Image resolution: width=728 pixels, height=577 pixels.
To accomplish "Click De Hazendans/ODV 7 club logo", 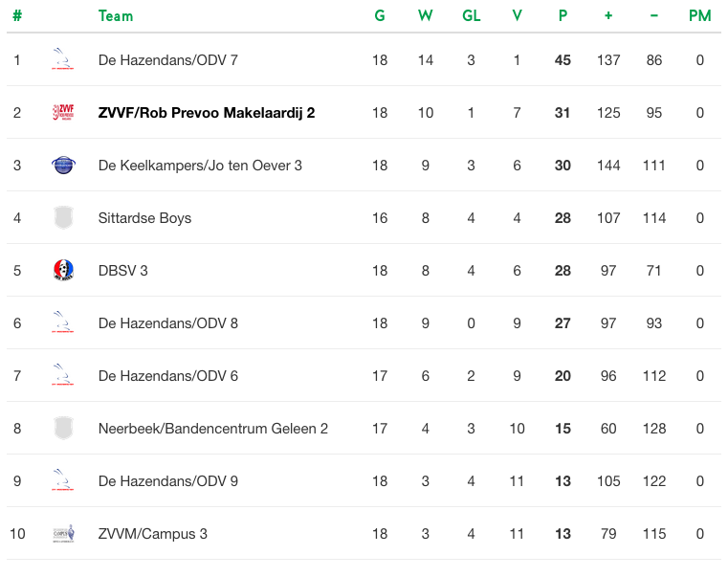I will 63,59.
